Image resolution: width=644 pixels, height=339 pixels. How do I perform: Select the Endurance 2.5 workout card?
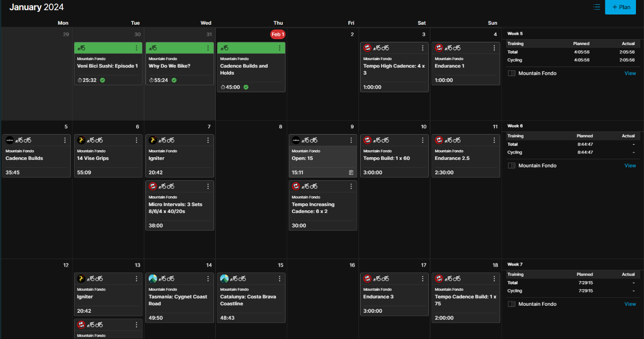[465, 158]
